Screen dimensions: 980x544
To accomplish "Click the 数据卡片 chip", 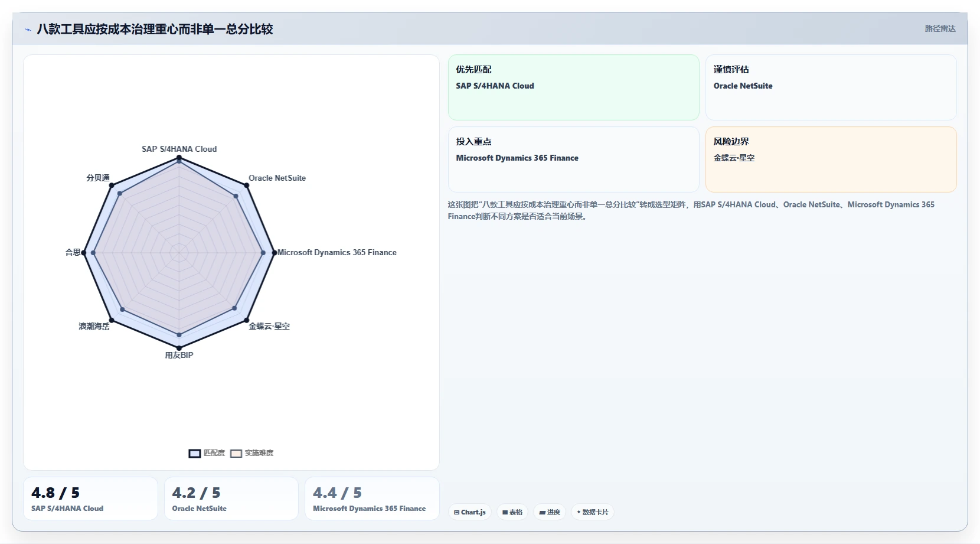I will click(x=593, y=512).
